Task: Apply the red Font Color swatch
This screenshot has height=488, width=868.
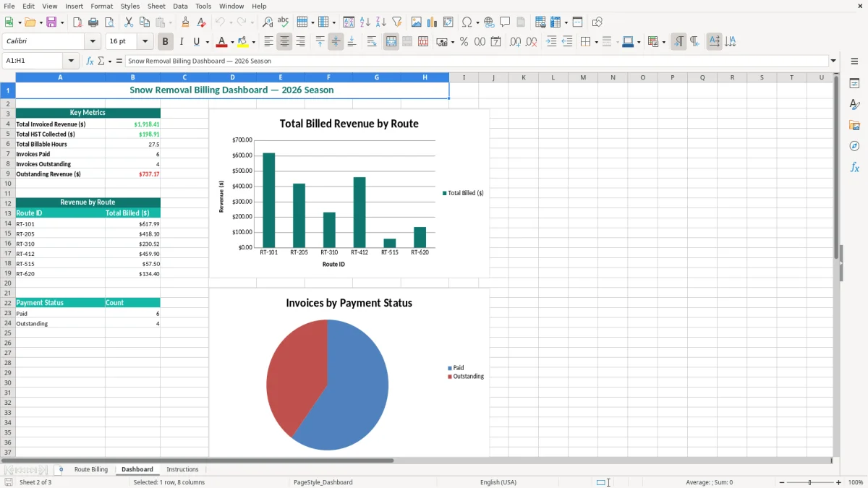Action: 222,42
